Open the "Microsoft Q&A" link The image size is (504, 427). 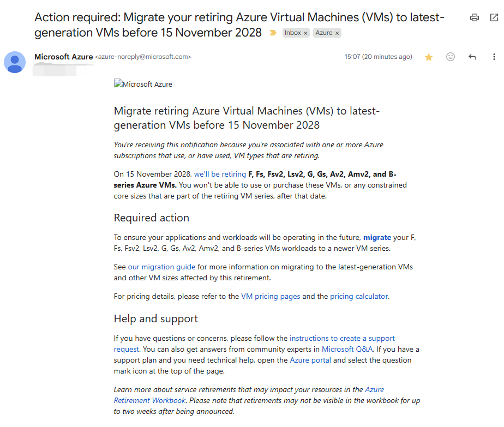[347, 349]
